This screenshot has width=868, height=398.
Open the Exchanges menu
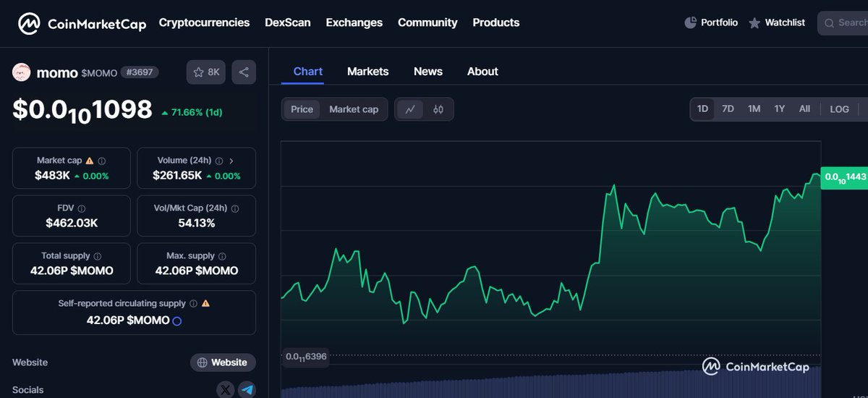pos(354,22)
